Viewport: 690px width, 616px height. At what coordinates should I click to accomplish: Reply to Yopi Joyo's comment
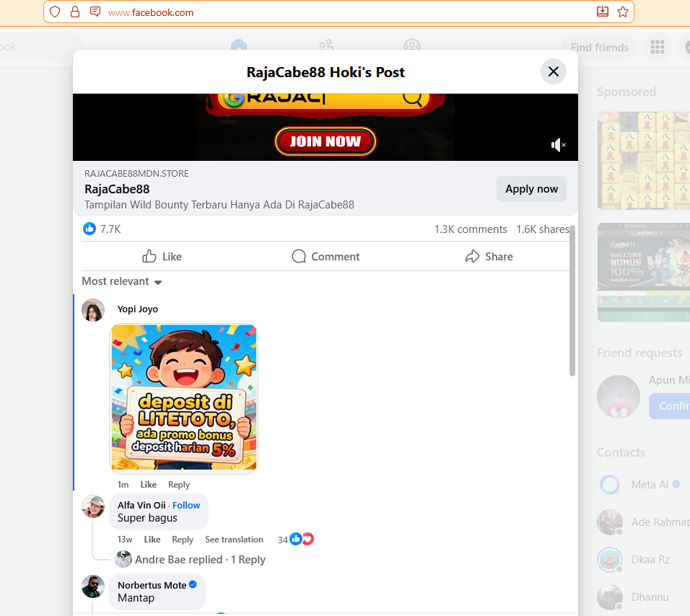[x=179, y=485]
